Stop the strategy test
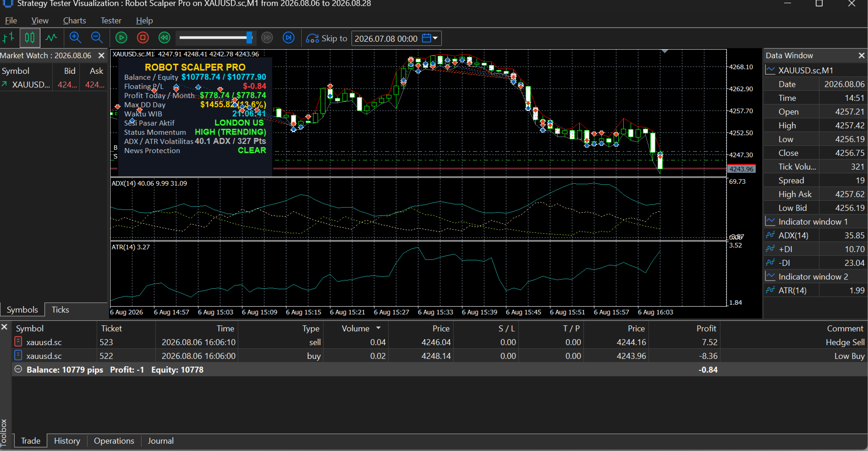Viewport: 868px width, 451px height. point(143,38)
